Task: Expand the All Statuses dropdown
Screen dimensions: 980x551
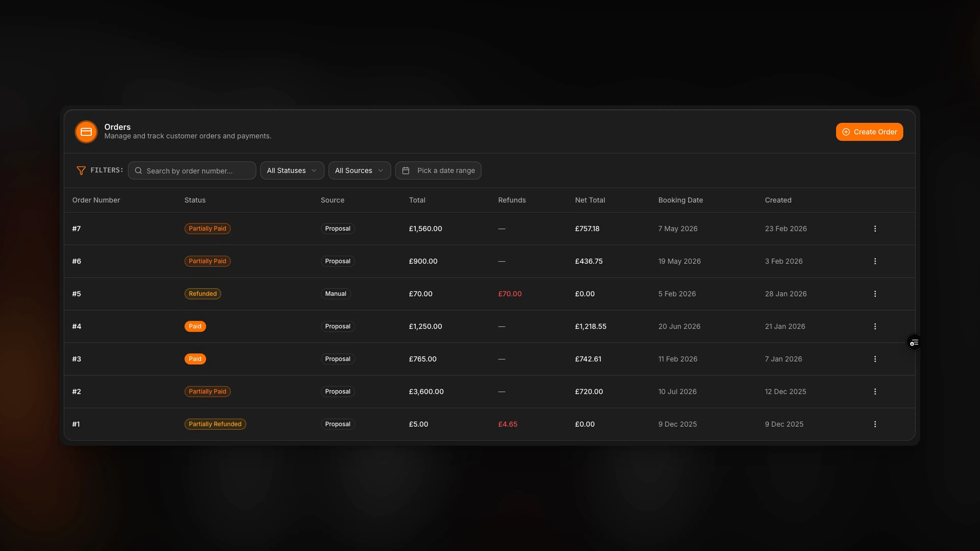Action: tap(292, 170)
